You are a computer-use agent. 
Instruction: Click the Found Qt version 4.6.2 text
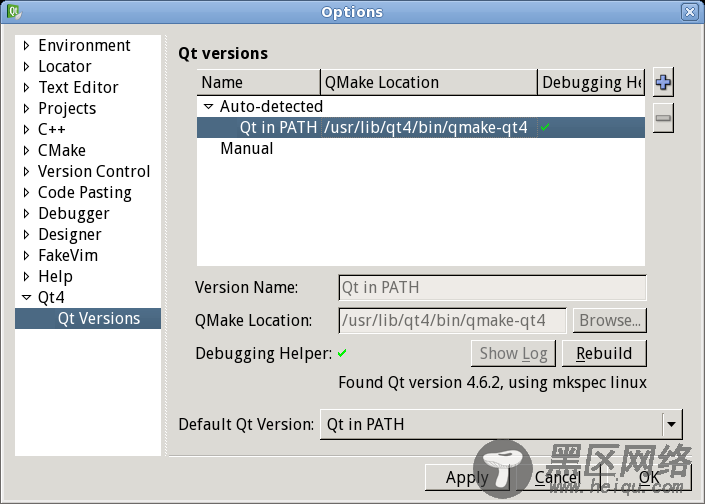click(x=492, y=383)
